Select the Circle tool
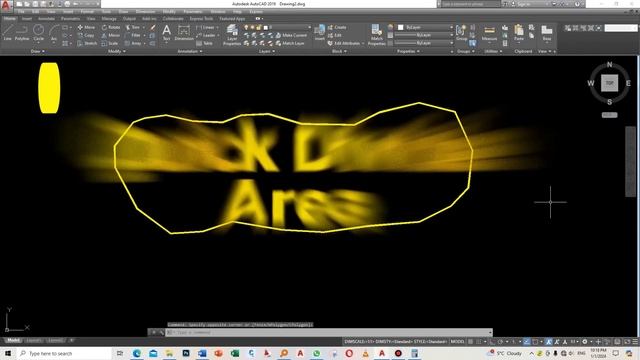 (38, 32)
